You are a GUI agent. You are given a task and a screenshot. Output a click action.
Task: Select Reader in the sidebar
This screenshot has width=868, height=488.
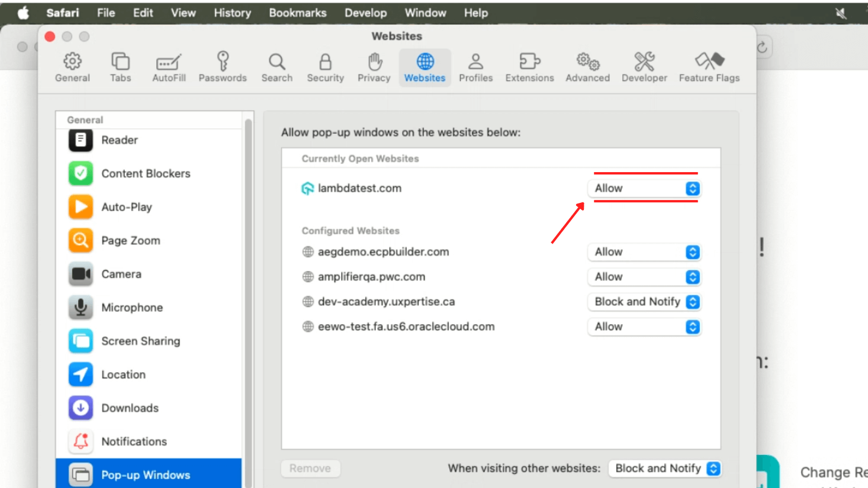pyautogui.click(x=149, y=140)
